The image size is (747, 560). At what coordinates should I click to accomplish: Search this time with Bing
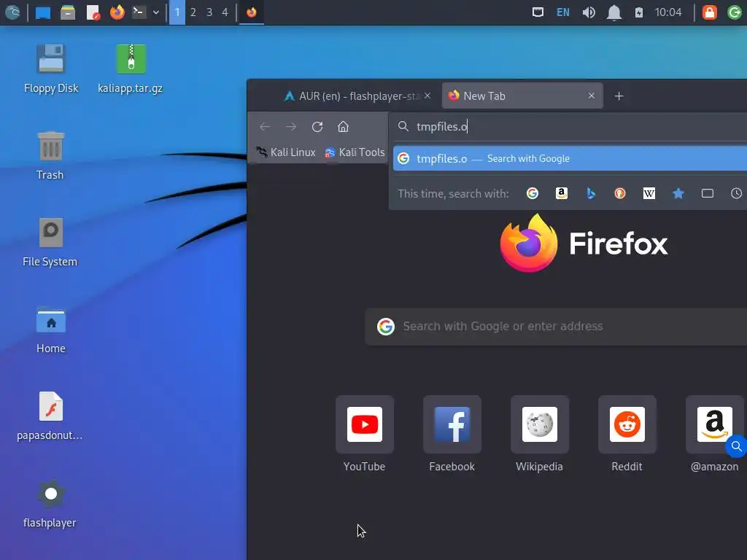(591, 193)
